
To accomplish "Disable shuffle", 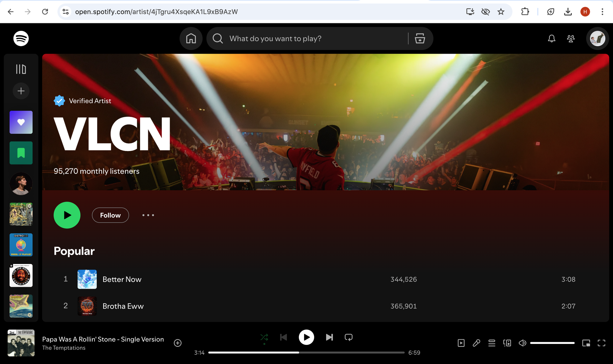I will 264,338.
